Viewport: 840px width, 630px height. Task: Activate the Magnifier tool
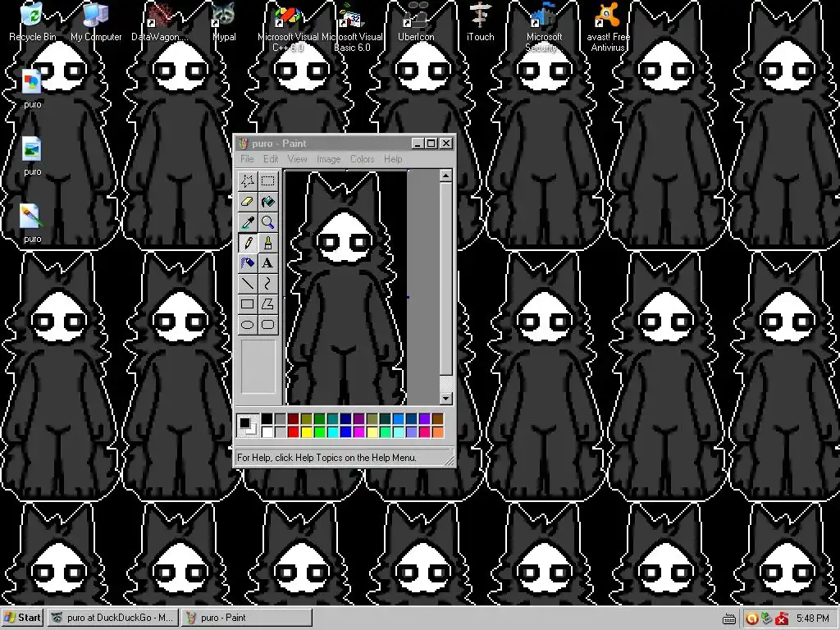click(x=268, y=221)
